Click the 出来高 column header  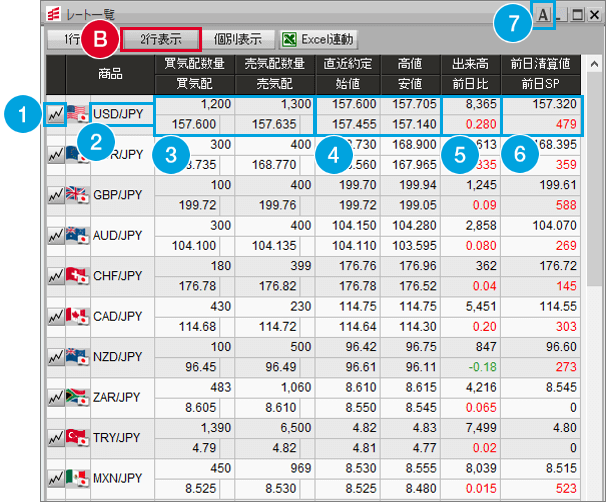[471, 64]
